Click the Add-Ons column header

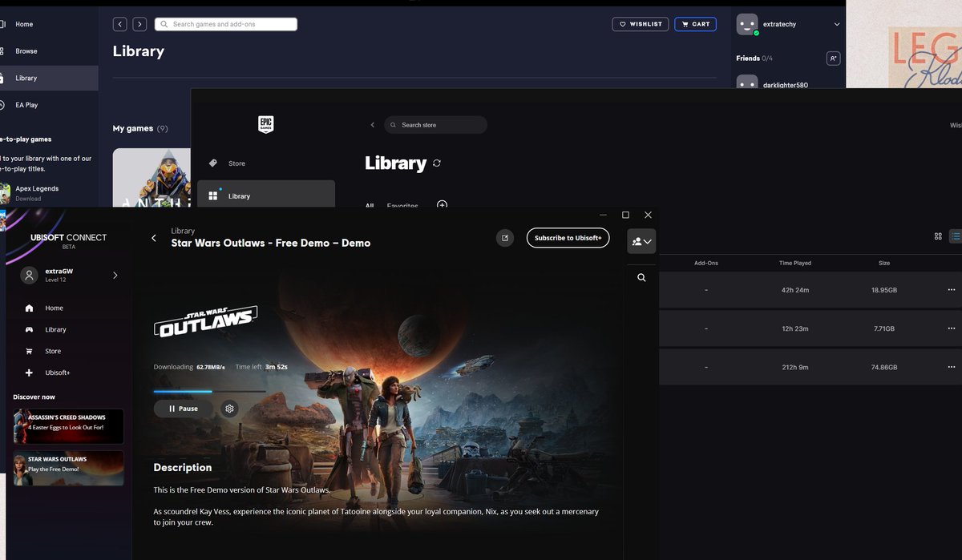[x=706, y=263]
